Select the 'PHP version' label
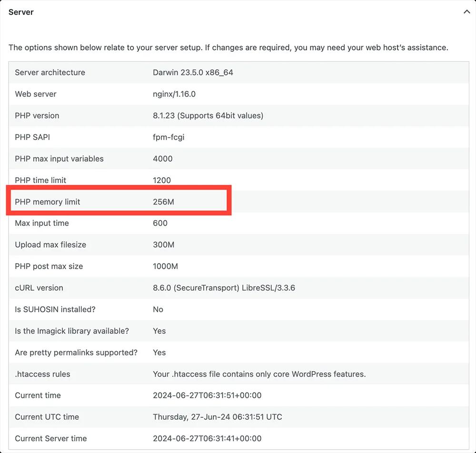Screen dimensions: 476x453 (x=37, y=116)
